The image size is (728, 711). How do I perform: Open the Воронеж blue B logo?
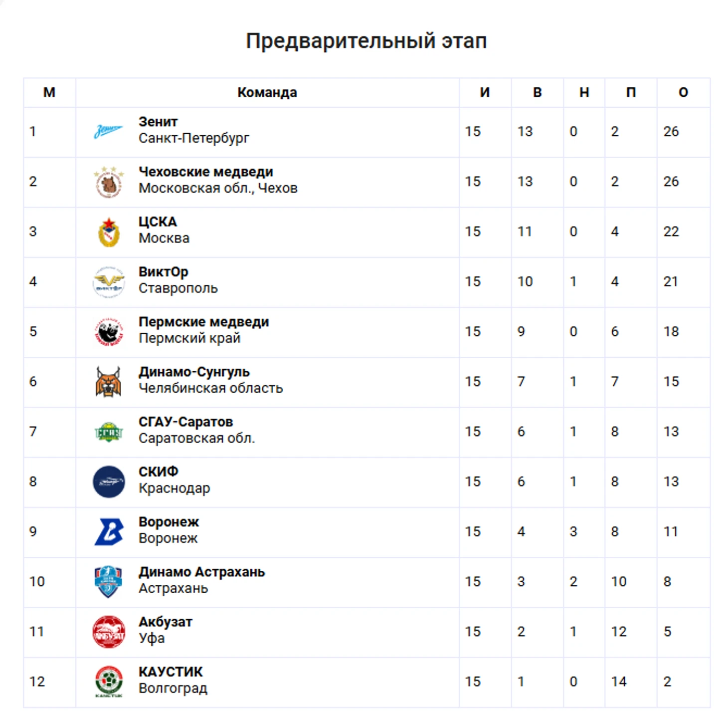click(x=109, y=531)
